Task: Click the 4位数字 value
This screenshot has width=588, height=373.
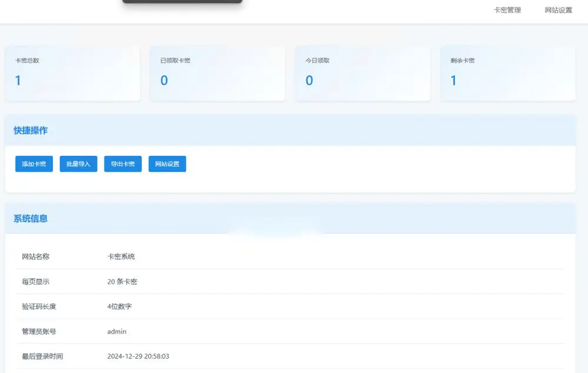Action: (x=119, y=307)
